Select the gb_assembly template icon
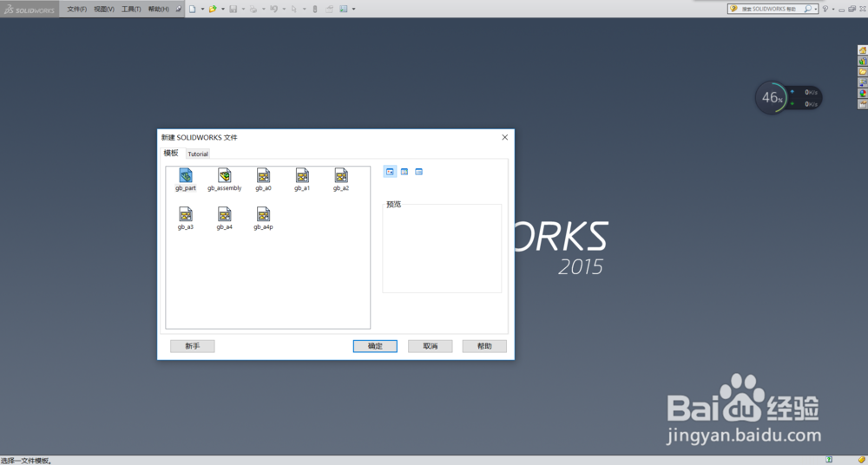Viewport: 868px width, 465px height. (x=224, y=175)
